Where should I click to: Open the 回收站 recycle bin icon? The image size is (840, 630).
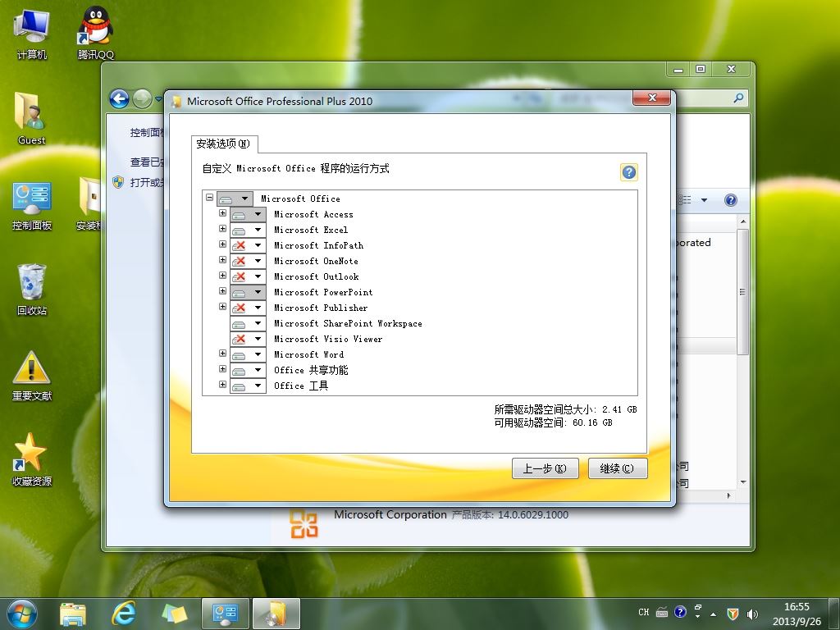tap(32, 290)
